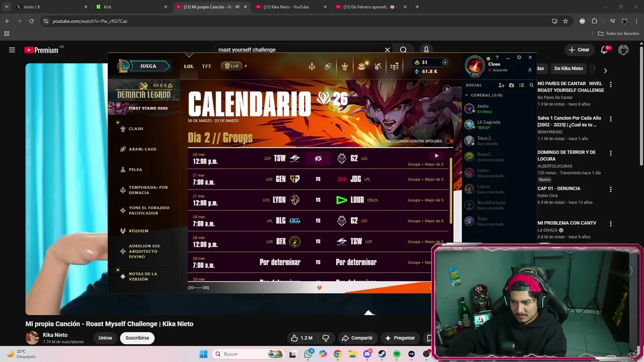
Task: Search friends with Social magnifier icon
Action: [x=531, y=85]
